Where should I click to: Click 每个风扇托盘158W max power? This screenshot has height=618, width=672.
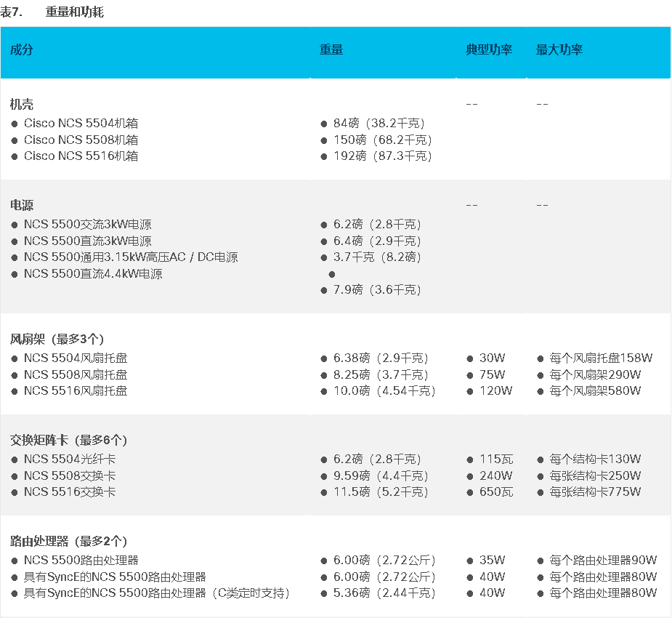click(x=601, y=358)
